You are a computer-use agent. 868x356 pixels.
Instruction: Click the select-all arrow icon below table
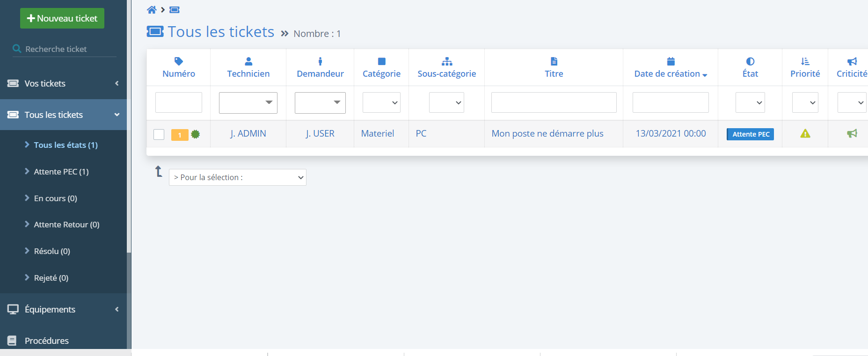coord(159,172)
